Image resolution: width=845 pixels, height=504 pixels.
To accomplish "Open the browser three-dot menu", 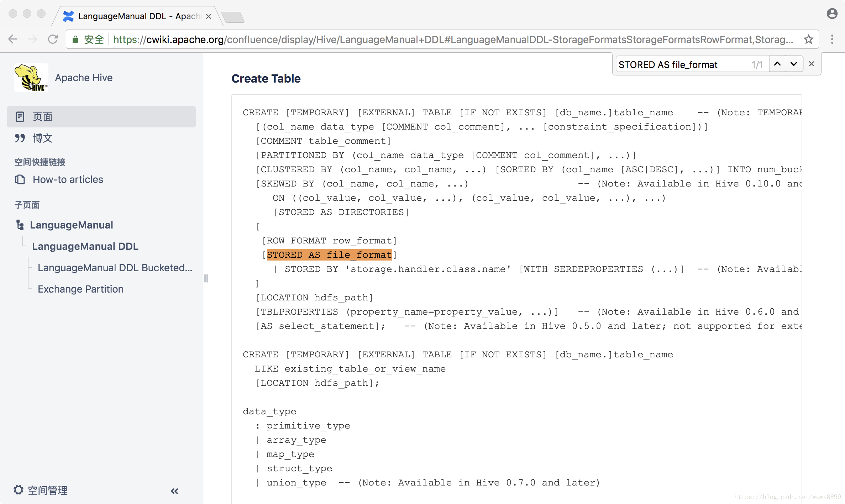I will [833, 39].
